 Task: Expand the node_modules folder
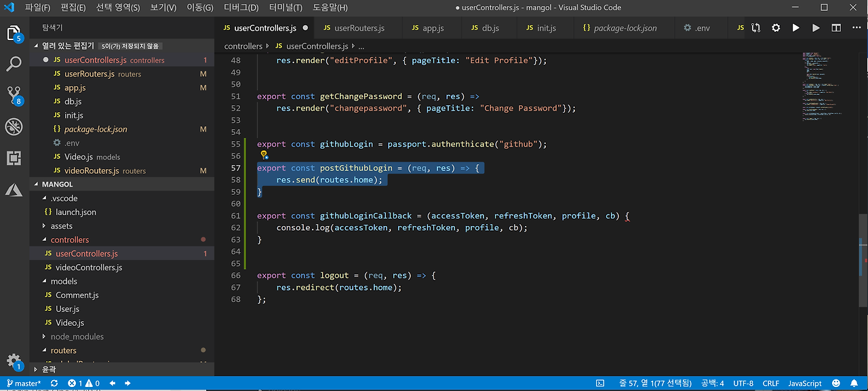pos(77,337)
